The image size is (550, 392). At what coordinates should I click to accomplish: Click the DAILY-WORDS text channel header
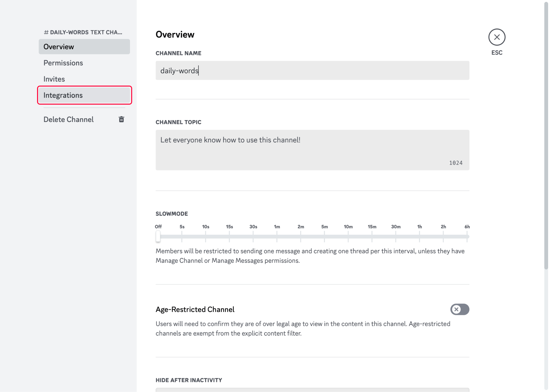pyautogui.click(x=83, y=32)
